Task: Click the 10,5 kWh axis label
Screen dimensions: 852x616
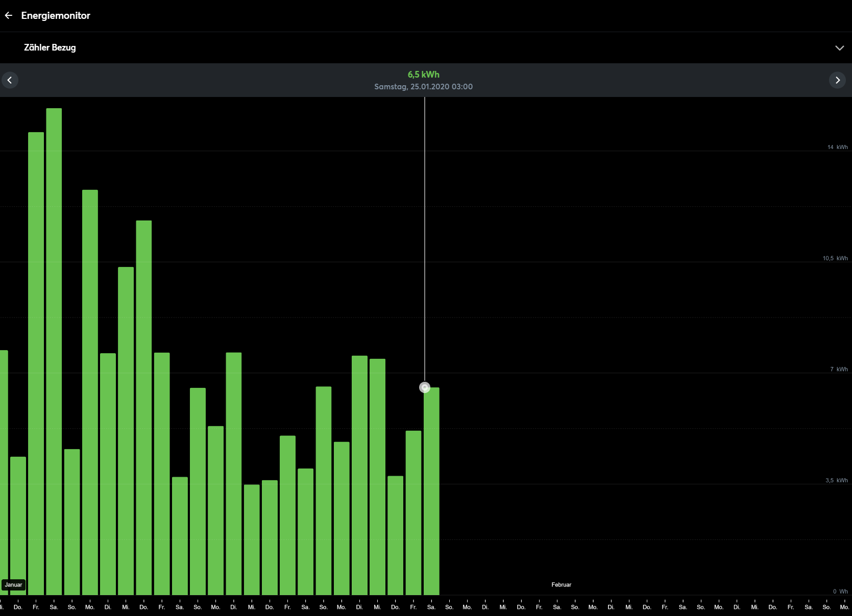Action: click(x=835, y=258)
